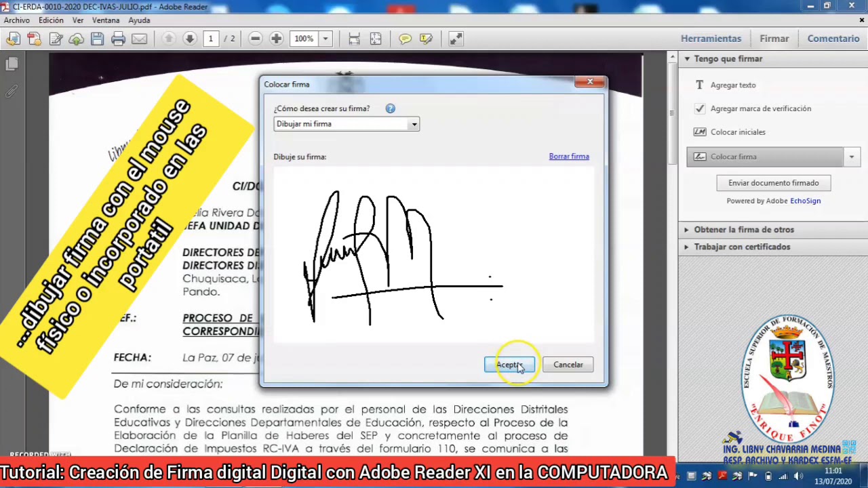Send by email with the envelope icon
The height and width of the screenshot is (488, 868).
click(140, 39)
